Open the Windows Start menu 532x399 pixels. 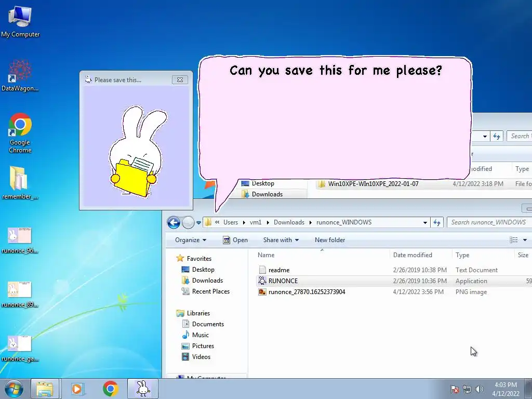[x=14, y=389]
